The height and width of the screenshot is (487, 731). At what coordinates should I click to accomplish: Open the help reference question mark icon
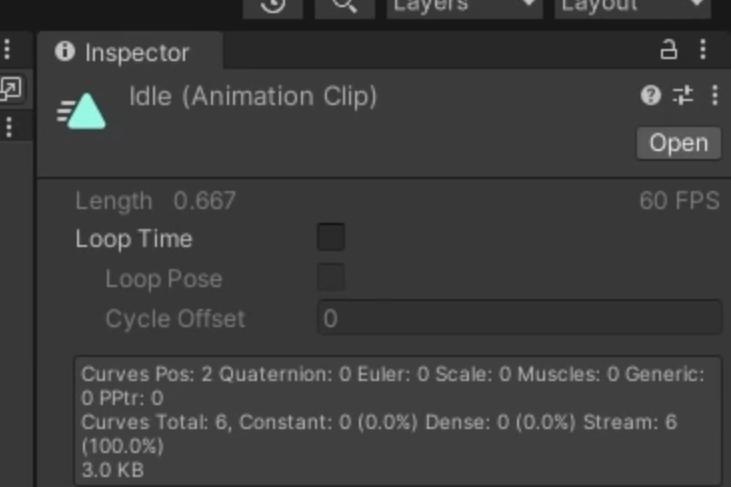click(651, 95)
